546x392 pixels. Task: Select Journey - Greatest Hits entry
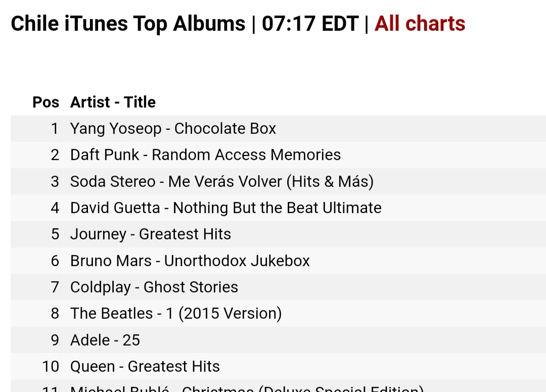pos(150,234)
